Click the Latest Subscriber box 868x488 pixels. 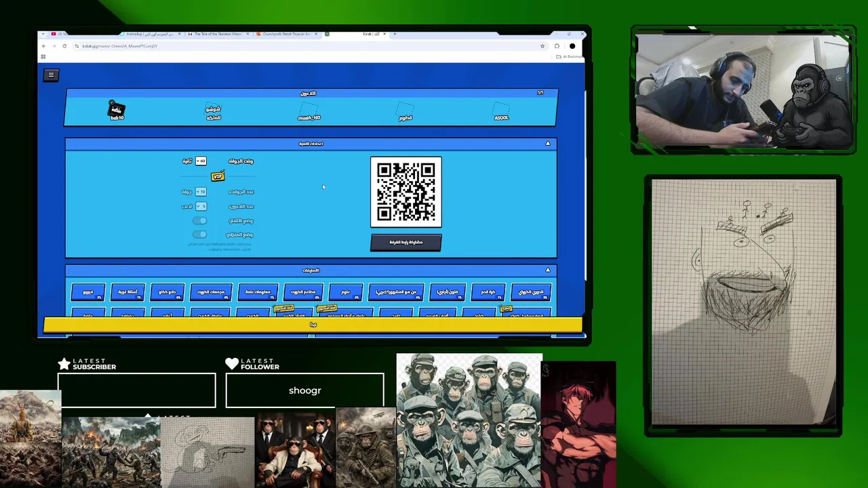(136, 390)
